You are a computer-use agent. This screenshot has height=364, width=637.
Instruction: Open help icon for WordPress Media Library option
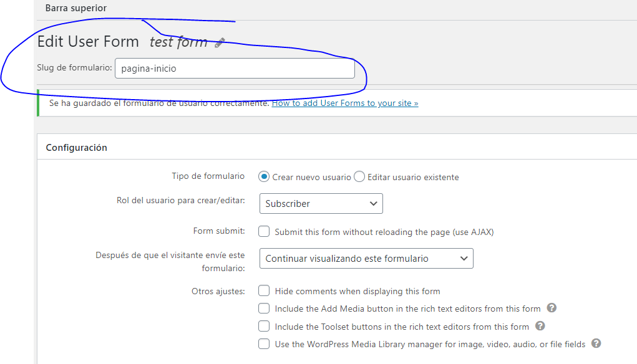596,343
